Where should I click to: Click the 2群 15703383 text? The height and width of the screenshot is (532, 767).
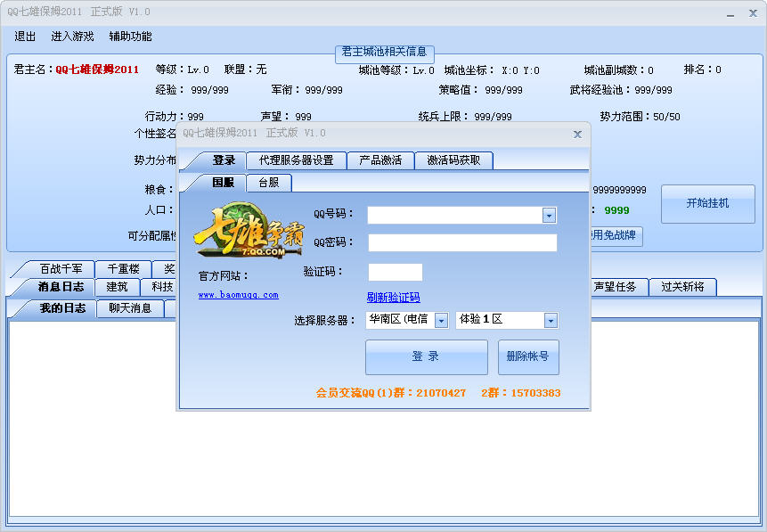pyautogui.click(x=521, y=393)
